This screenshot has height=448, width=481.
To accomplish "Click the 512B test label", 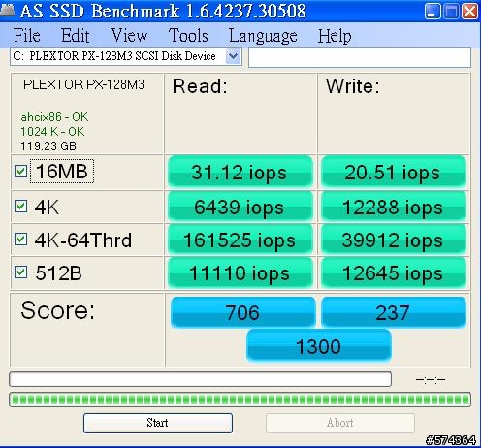I will pyautogui.click(x=58, y=272).
